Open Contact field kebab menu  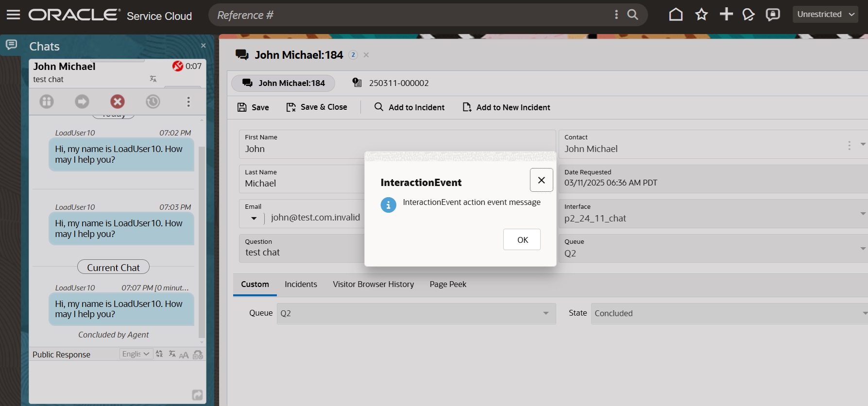[x=849, y=145]
